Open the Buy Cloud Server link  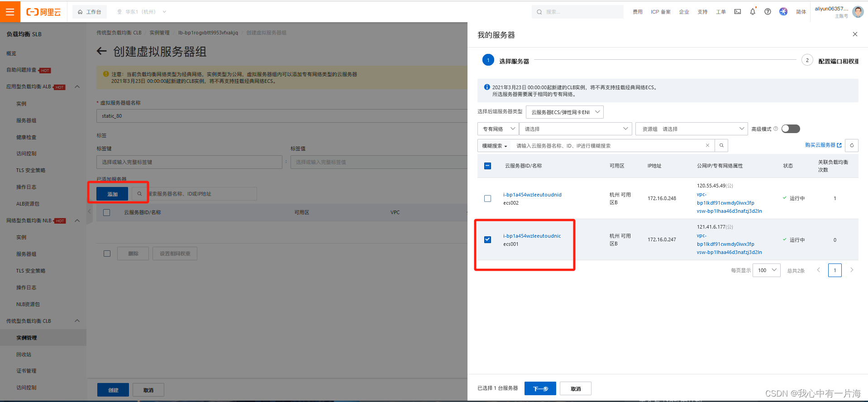[823, 145]
